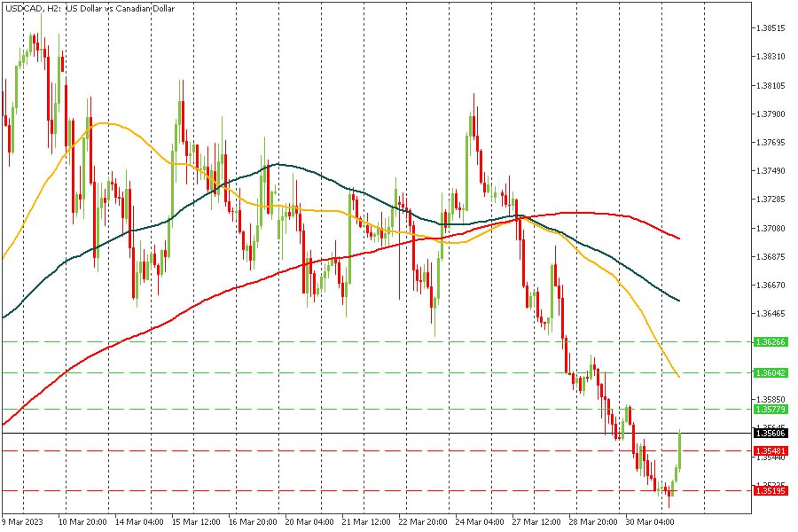The image size is (798, 532).
Task: Click the 1.35850 price axis value
Action: click(771, 400)
